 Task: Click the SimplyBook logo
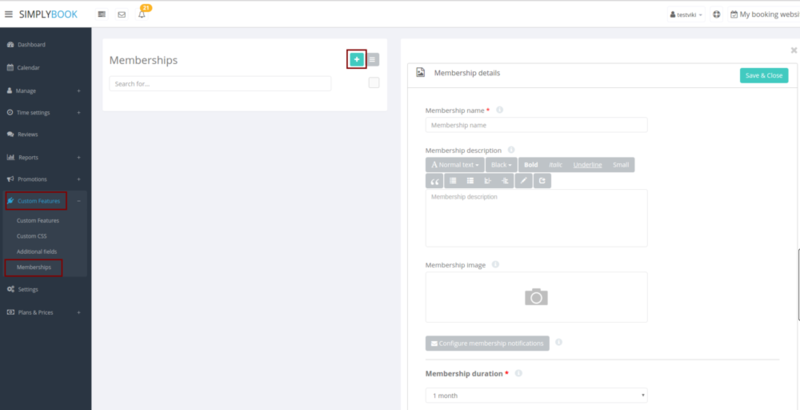48,14
